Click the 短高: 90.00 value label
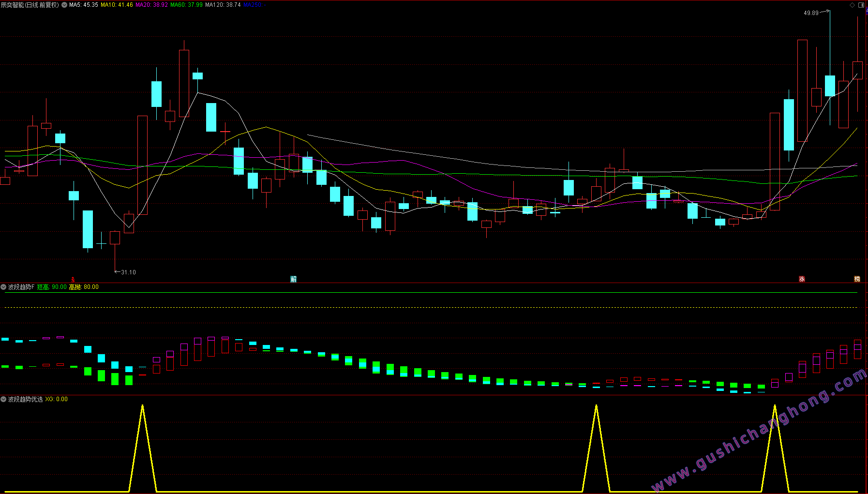The image size is (868, 494). pyautogui.click(x=52, y=287)
